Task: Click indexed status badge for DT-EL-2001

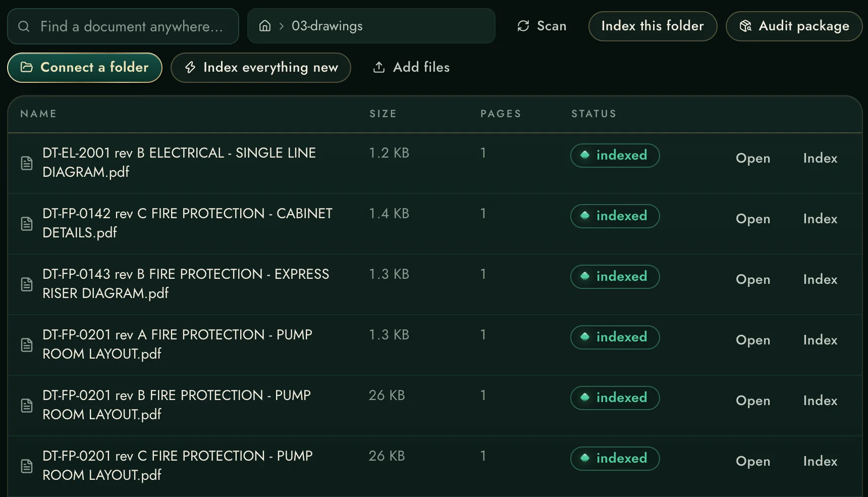Action: (x=615, y=155)
